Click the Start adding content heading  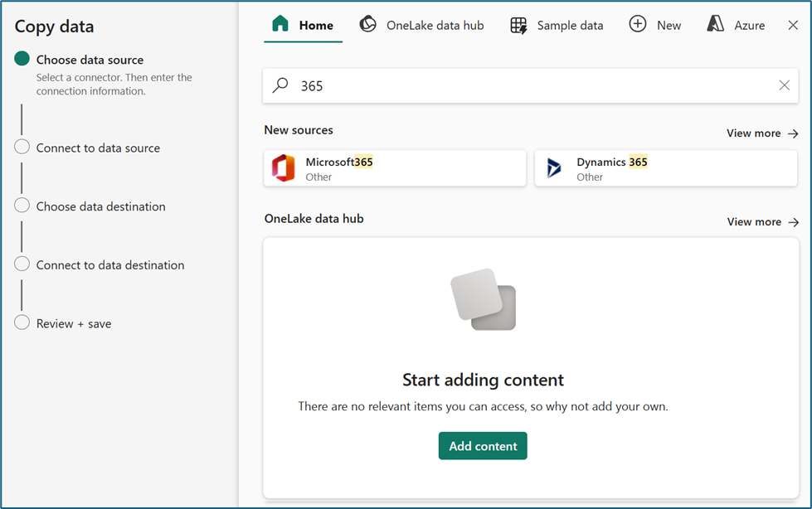(x=483, y=380)
